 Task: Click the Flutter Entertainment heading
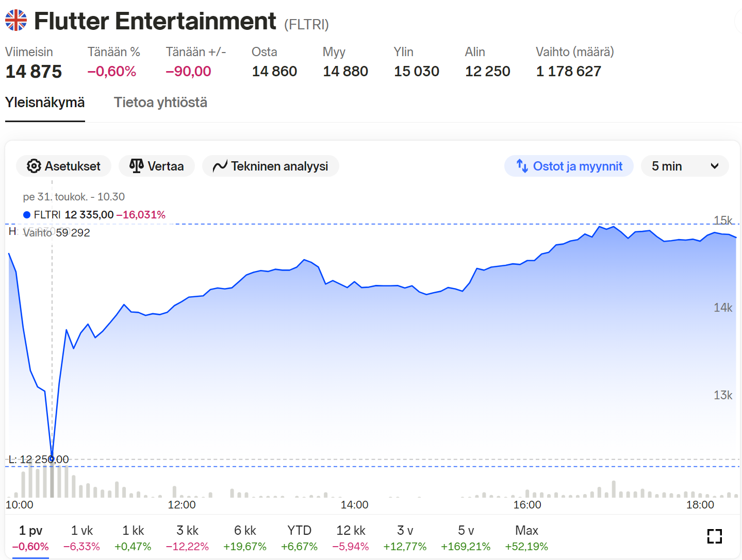(x=155, y=21)
